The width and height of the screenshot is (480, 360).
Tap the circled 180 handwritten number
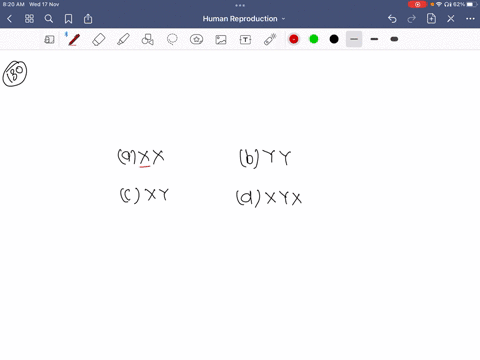pos(15,73)
